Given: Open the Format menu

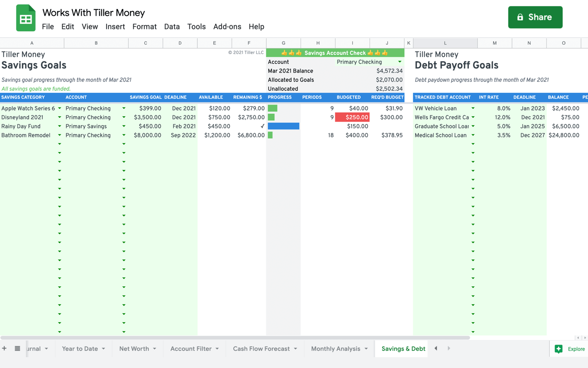Looking at the screenshot, I should [x=144, y=26].
